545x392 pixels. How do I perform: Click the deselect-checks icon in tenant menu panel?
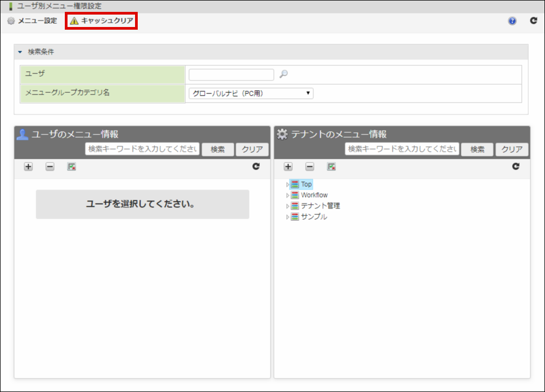click(x=331, y=167)
